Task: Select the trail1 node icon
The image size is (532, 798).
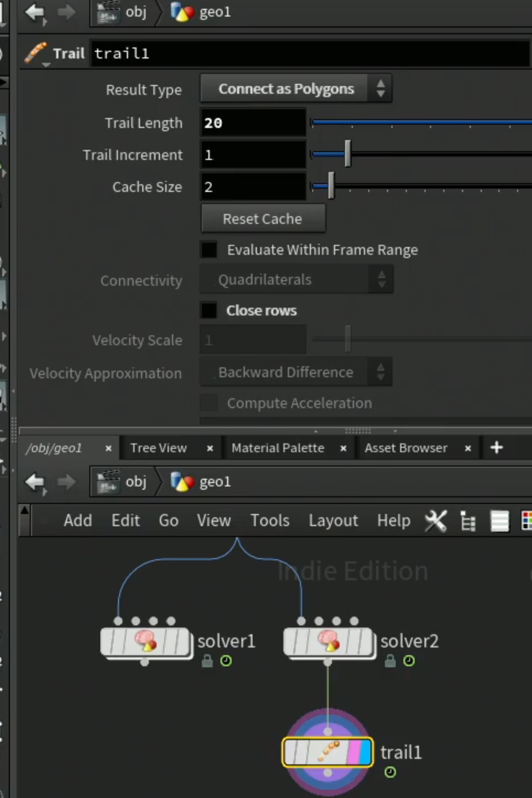Action: tap(327, 752)
